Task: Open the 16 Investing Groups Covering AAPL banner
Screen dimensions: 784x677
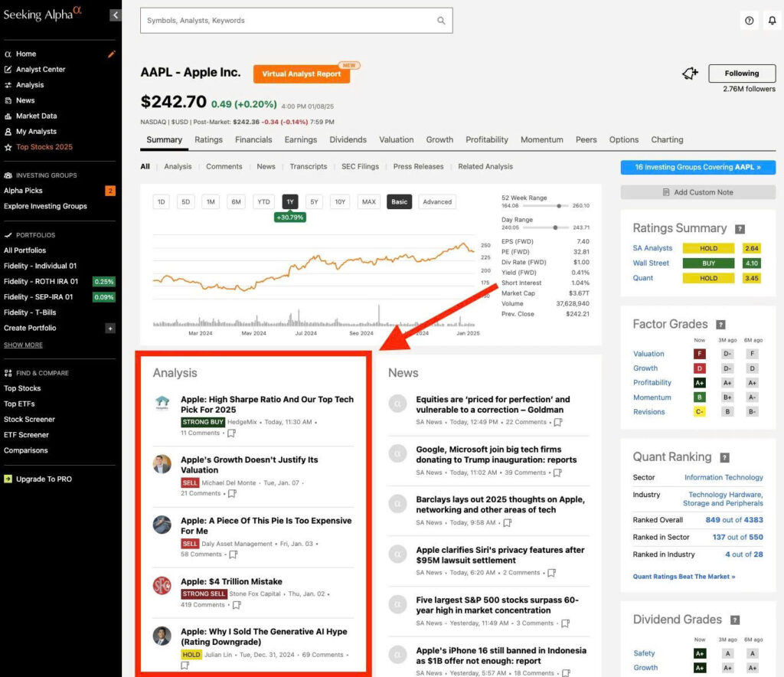Action: click(x=698, y=168)
